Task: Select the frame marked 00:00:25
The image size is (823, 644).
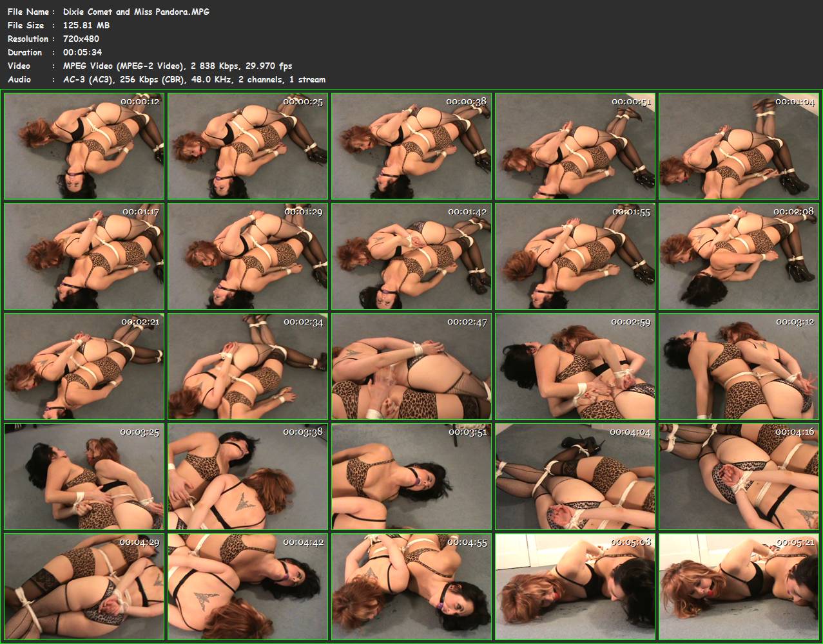Action: pyautogui.click(x=247, y=146)
